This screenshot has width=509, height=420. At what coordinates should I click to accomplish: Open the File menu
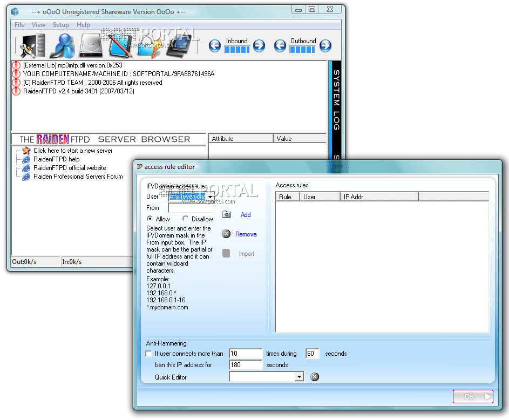click(x=19, y=25)
